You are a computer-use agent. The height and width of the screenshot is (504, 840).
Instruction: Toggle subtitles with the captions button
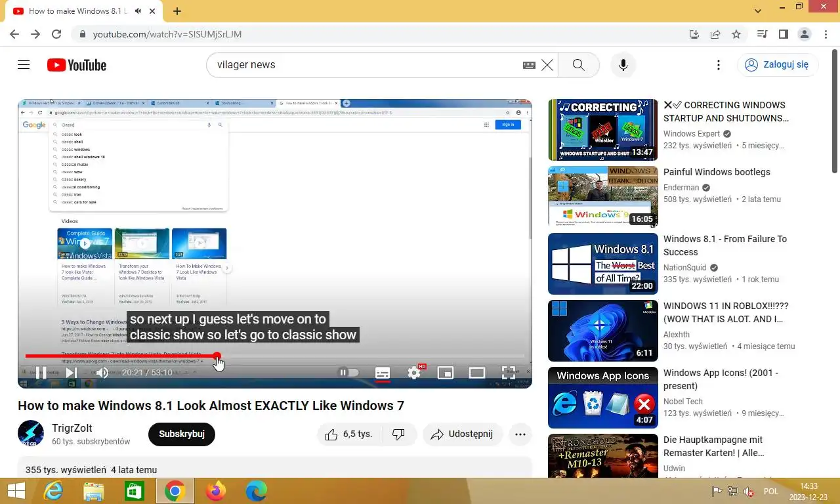[383, 373]
